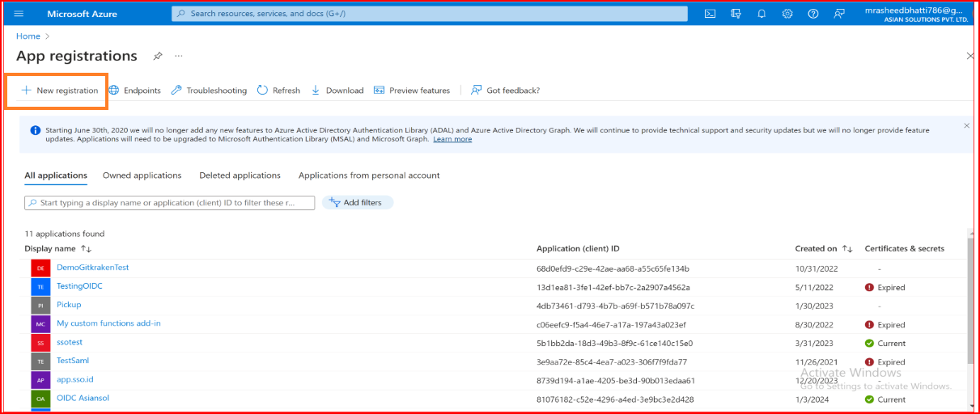Sort by Created on column
Screen dimensions: 980x414
coord(824,249)
